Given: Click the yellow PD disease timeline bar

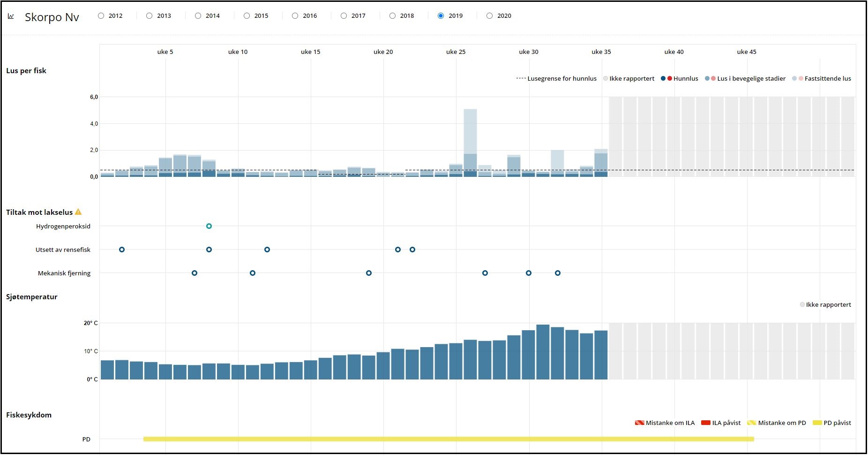Looking at the screenshot, I should [448, 439].
